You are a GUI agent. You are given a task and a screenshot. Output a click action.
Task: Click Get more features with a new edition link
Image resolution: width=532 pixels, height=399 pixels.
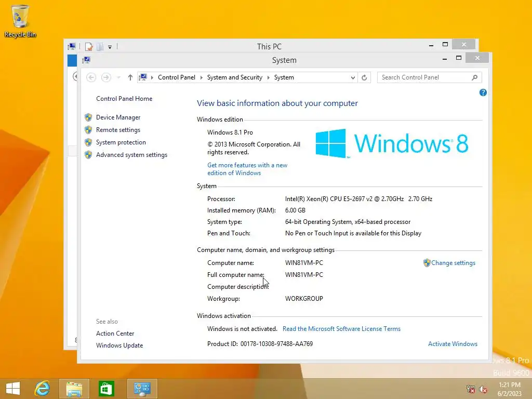(247, 169)
